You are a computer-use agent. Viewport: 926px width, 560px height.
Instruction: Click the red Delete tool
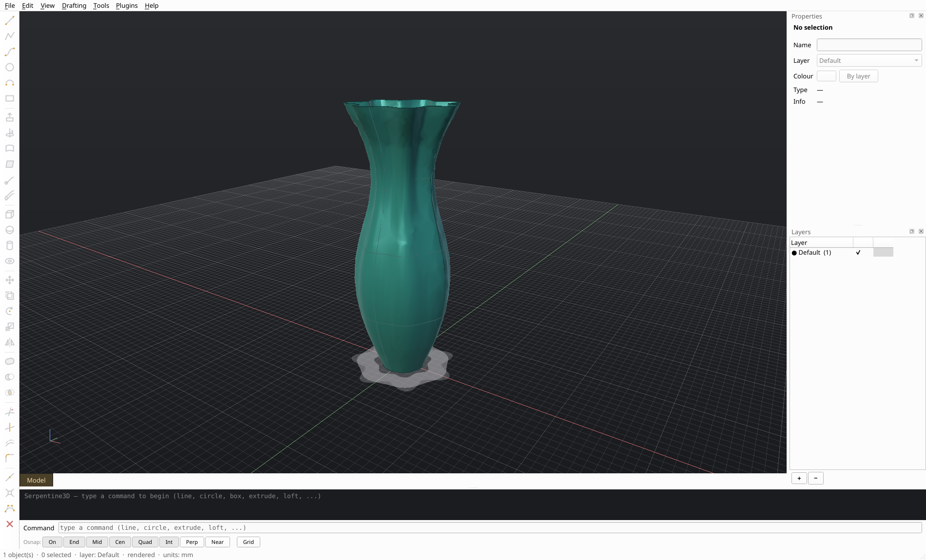point(10,524)
